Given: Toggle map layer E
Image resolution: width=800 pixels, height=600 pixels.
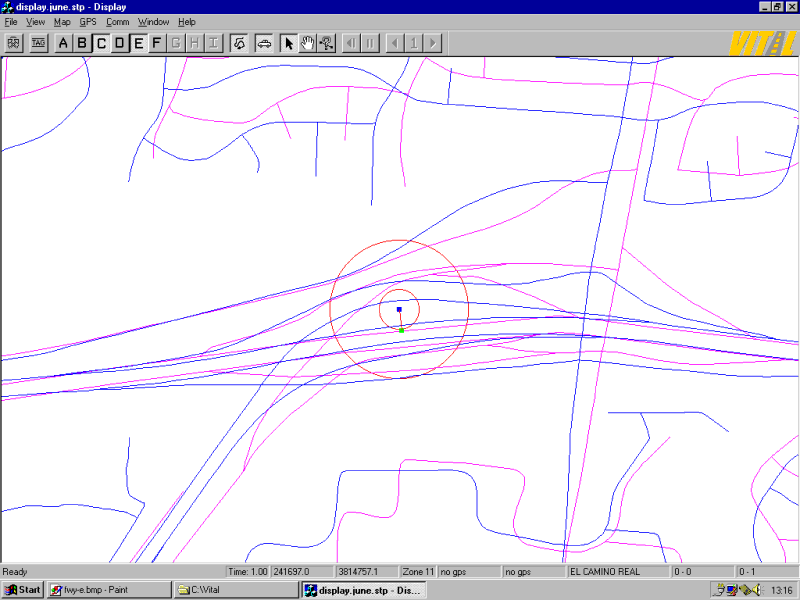Looking at the screenshot, I should pos(138,43).
